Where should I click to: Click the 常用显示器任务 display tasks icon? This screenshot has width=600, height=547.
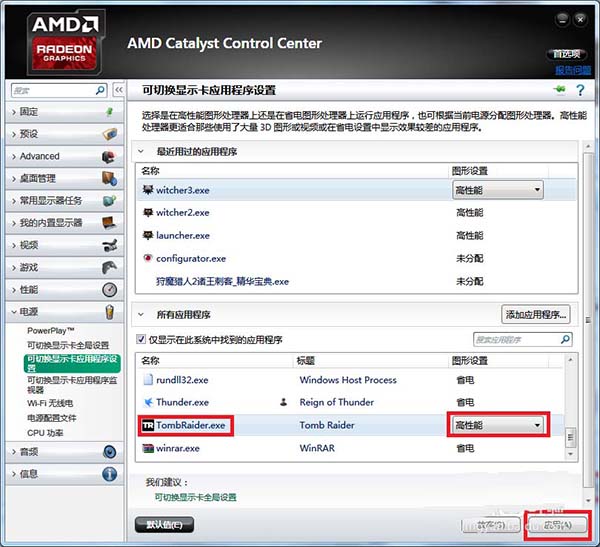tap(109, 201)
